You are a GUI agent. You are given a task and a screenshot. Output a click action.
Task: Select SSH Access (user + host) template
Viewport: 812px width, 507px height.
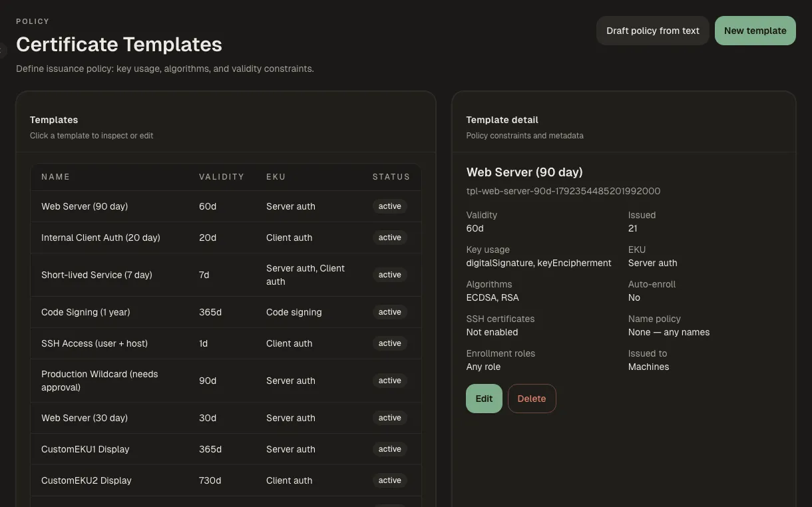pyautogui.click(x=226, y=343)
